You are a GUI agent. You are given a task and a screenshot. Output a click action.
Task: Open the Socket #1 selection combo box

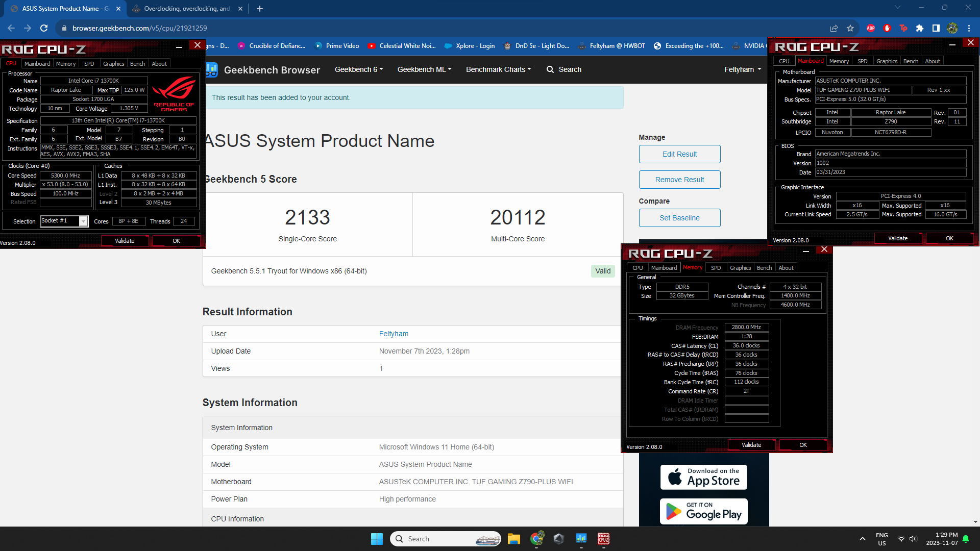(x=64, y=221)
